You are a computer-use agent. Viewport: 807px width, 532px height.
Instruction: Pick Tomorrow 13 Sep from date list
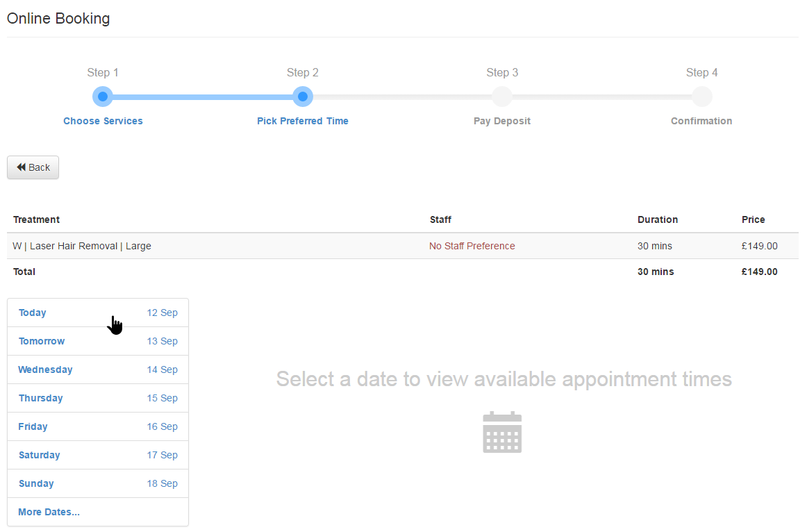[x=98, y=341]
